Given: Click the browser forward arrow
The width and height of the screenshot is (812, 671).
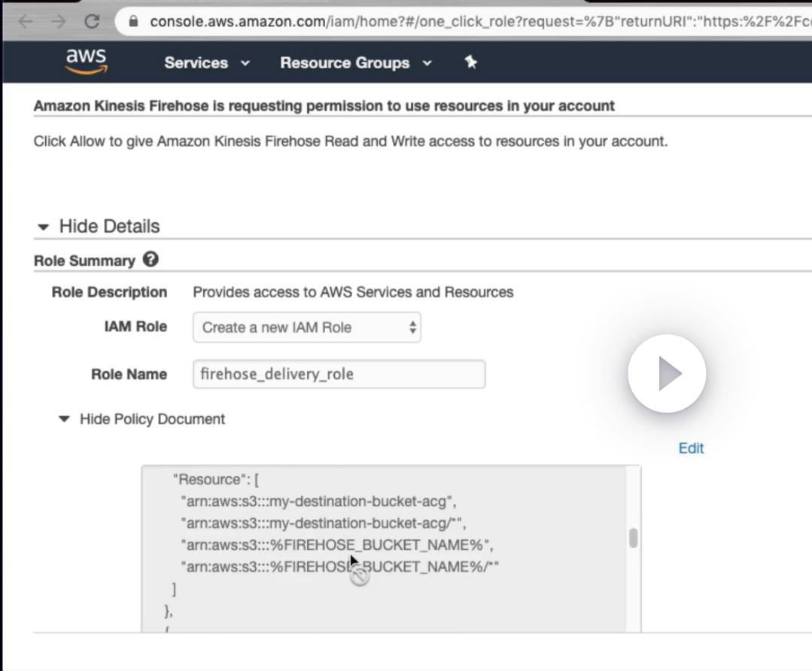Looking at the screenshot, I should pos(59,21).
